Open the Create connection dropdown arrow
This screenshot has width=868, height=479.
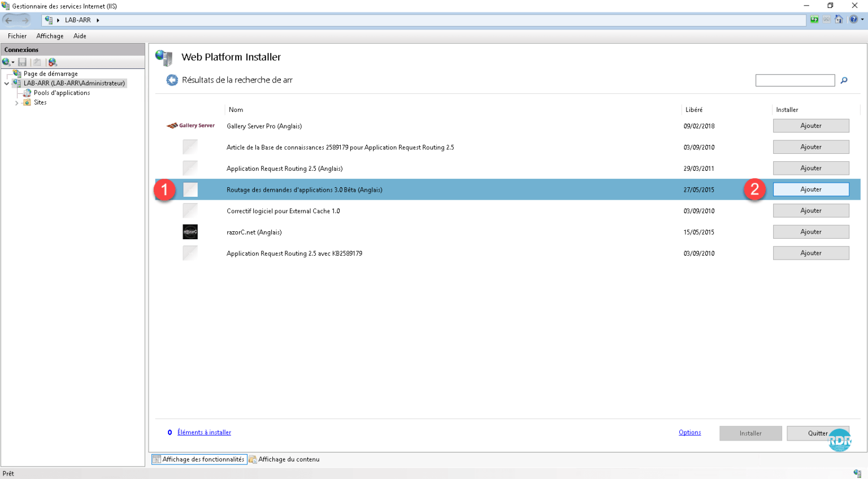pyautogui.click(x=13, y=63)
